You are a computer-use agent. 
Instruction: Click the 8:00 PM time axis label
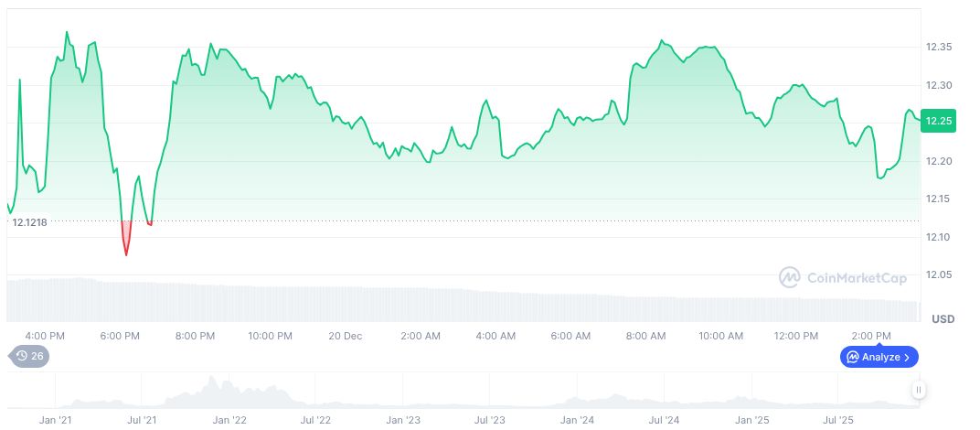(x=196, y=336)
